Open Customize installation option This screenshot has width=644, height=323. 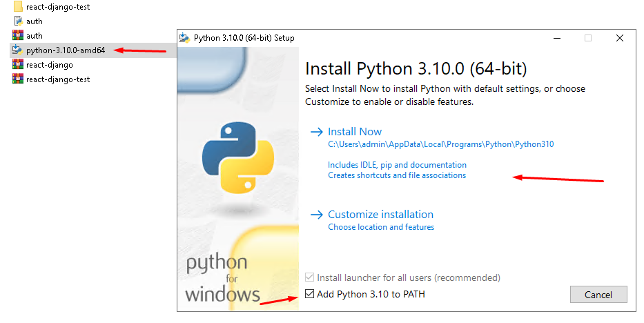click(381, 215)
